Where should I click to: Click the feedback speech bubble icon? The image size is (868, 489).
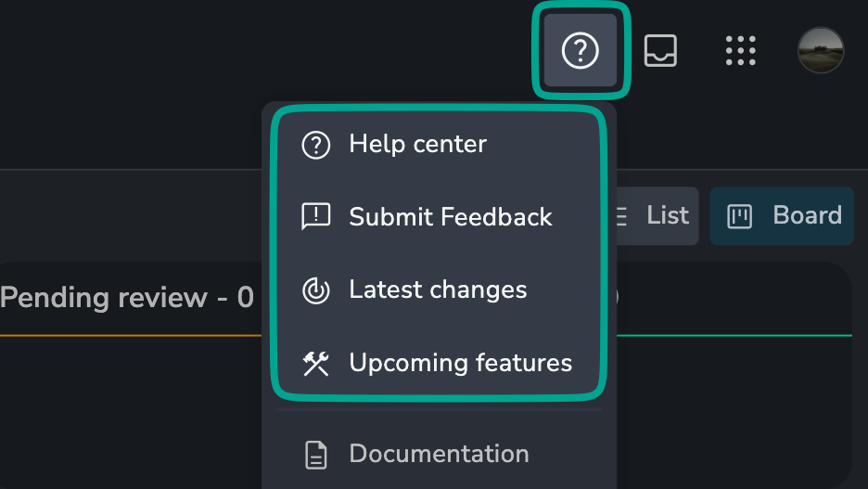pos(316,216)
